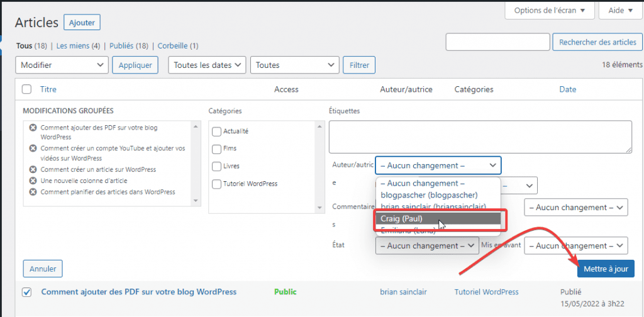Viewport: 644px width, 317px height.
Task: Open Tutoriel WordPress category link in row
Action: click(486, 292)
